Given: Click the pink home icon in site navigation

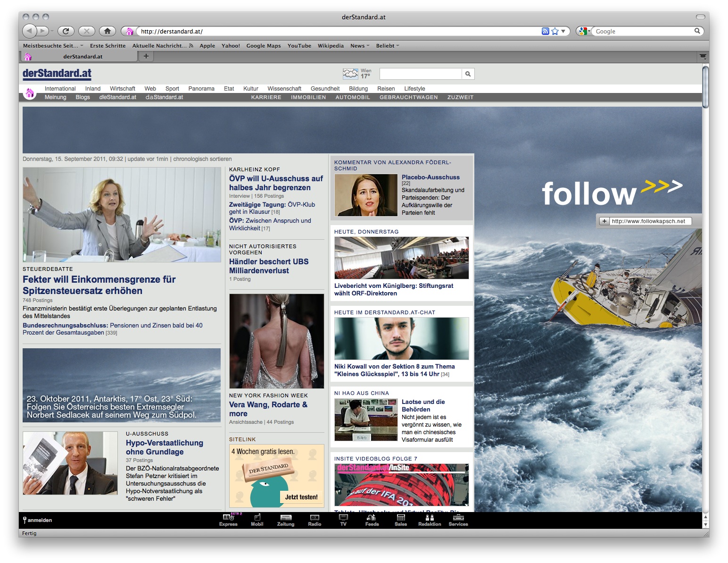Looking at the screenshot, I should 30,93.
